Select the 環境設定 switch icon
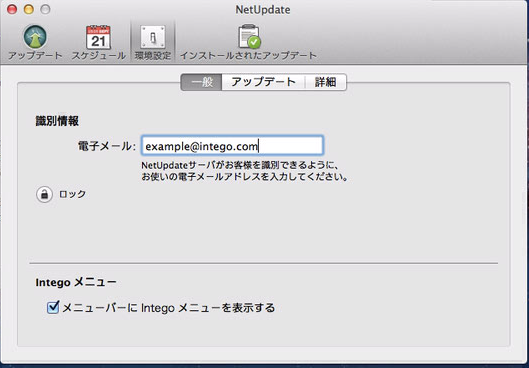 point(153,37)
